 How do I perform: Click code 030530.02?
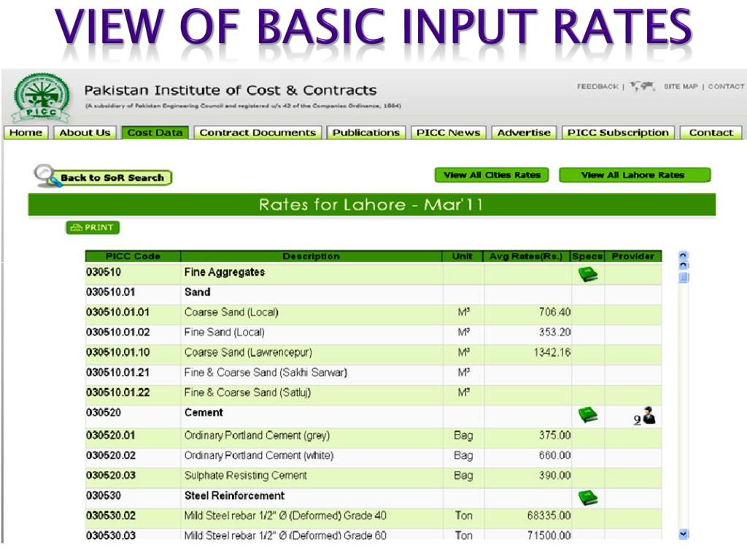pos(111,516)
